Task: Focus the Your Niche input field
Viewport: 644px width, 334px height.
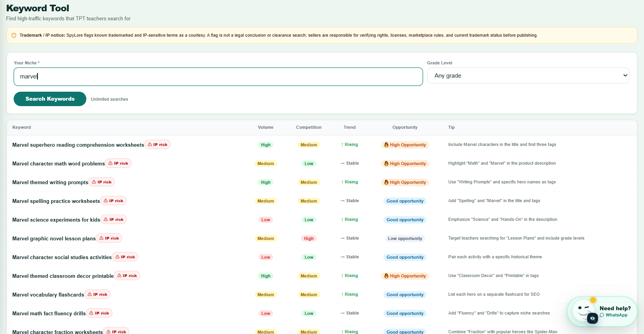Action: pyautogui.click(x=218, y=76)
